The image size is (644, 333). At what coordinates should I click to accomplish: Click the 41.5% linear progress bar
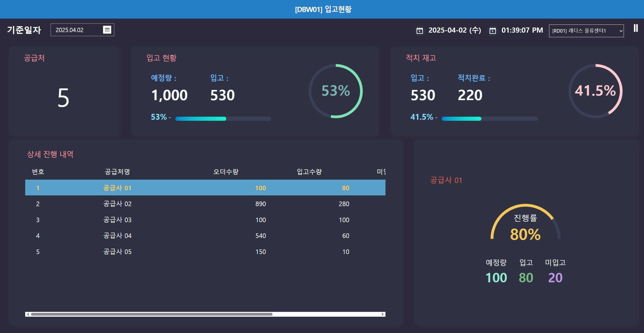pyautogui.click(x=490, y=119)
